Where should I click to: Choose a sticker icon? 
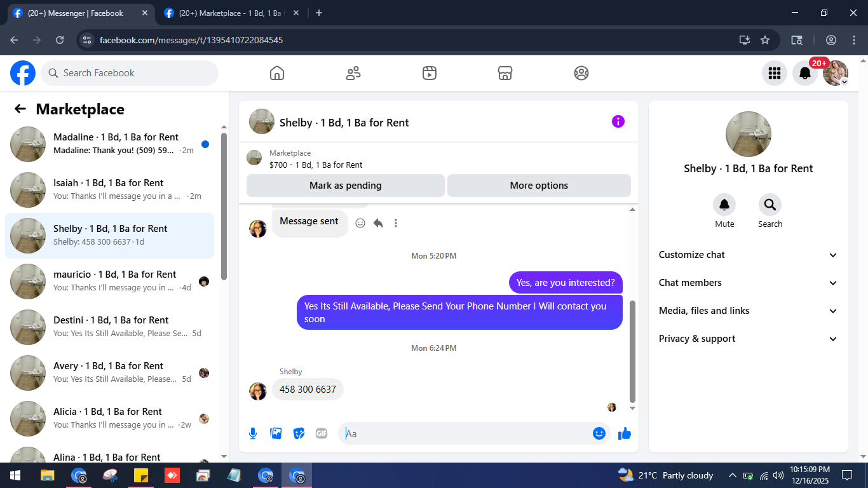299,433
